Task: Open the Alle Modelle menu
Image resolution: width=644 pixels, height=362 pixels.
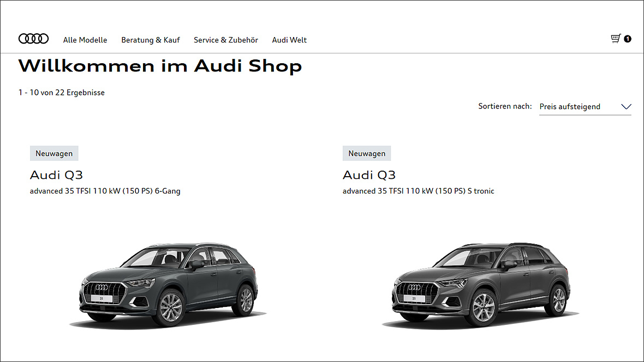Action: coord(85,40)
